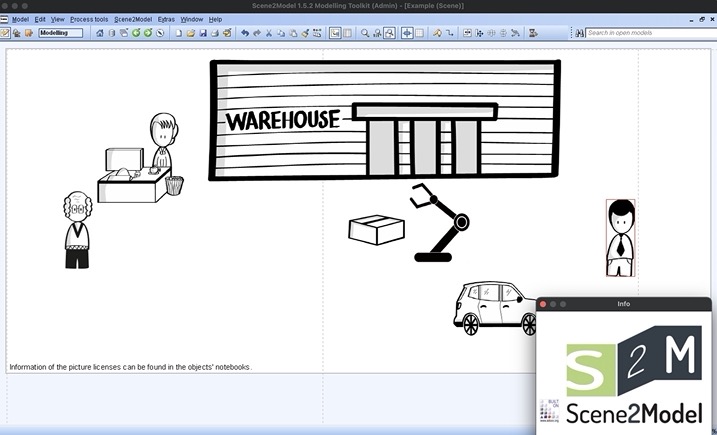Viewport: 717px width, 435px height.
Task: Toggle the graphical view button
Action: tap(335, 33)
